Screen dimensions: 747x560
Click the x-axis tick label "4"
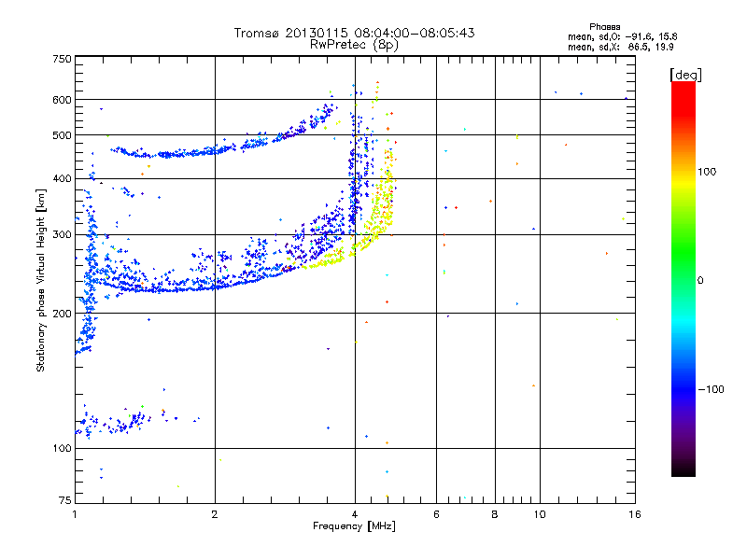point(355,514)
